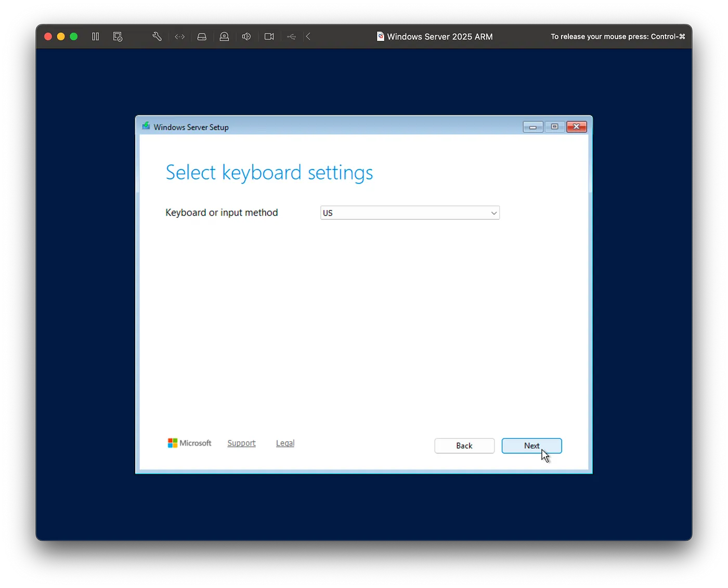This screenshot has width=728, height=588.
Task: Click the Windows Server Setup title icon
Action: click(x=146, y=126)
